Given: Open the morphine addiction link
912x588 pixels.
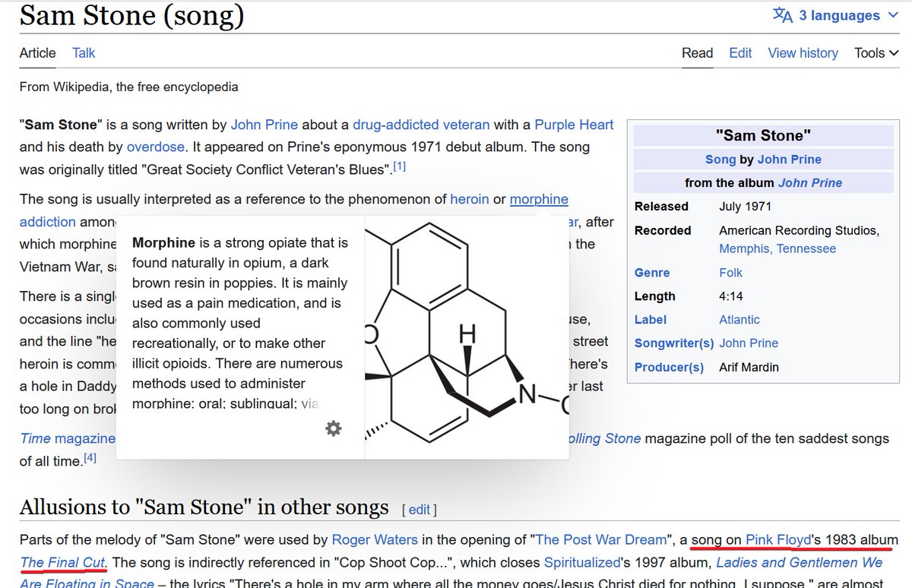Looking at the screenshot, I should coord(539,200).
